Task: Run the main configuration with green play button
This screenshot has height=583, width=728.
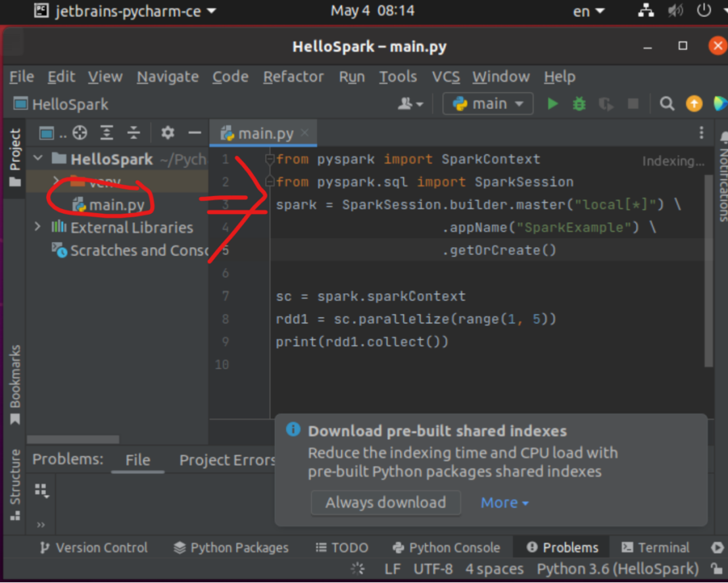Action: (552, 103)
